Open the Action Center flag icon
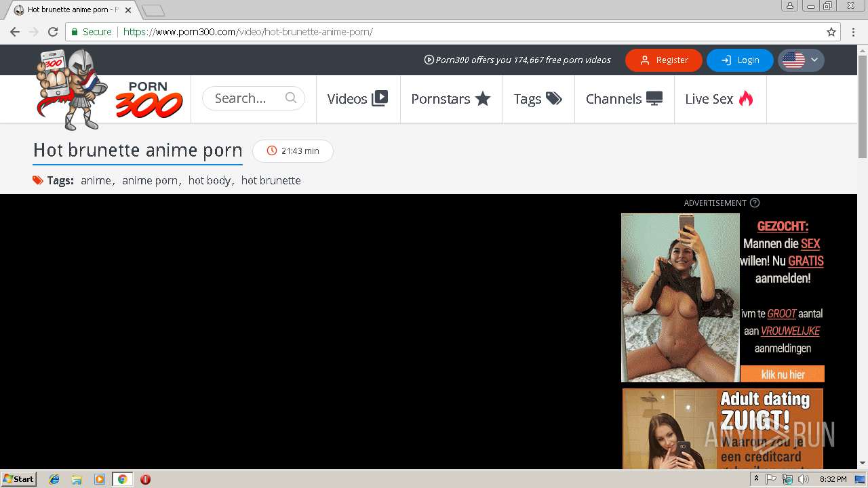This screenshot has width=868, height=488. pyautogui.click(x=772, y=479)
